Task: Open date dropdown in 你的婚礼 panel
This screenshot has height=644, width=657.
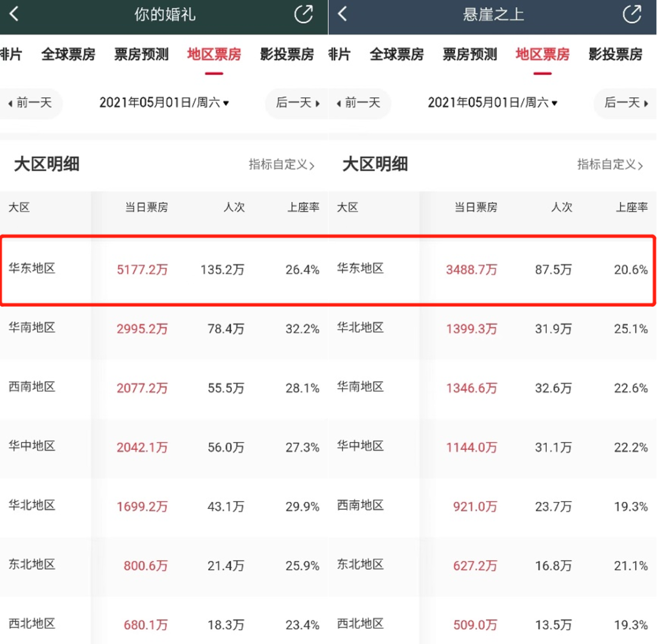Action: coord(164,103)
